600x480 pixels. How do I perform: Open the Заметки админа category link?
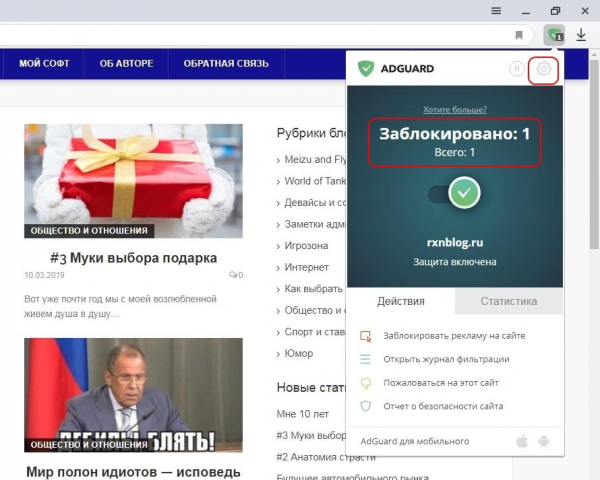pyautogui.click(x=315, y=224)
